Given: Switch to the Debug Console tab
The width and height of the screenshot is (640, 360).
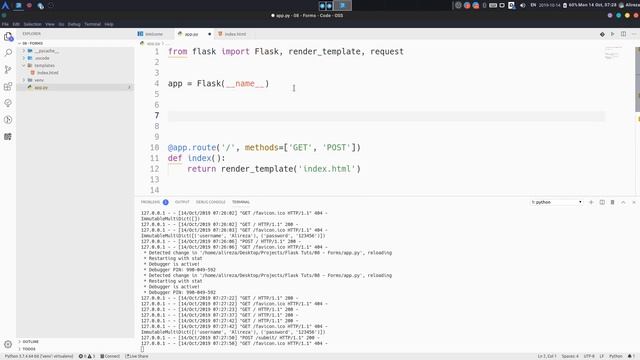Looking at the screenshot, I should pos(211,202).
